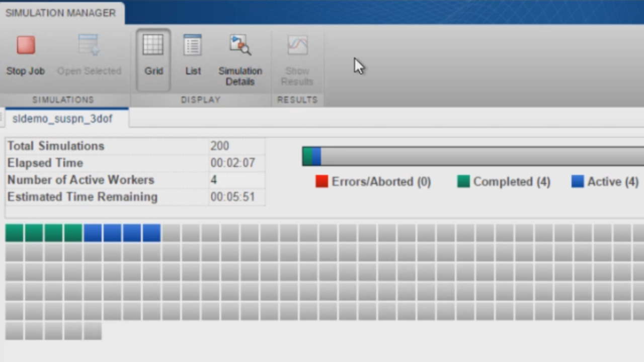The height and width of the screenshot is (362, 644).
Task: Select the Simulation Manager ribbon tab
Action: pos(60,13)
